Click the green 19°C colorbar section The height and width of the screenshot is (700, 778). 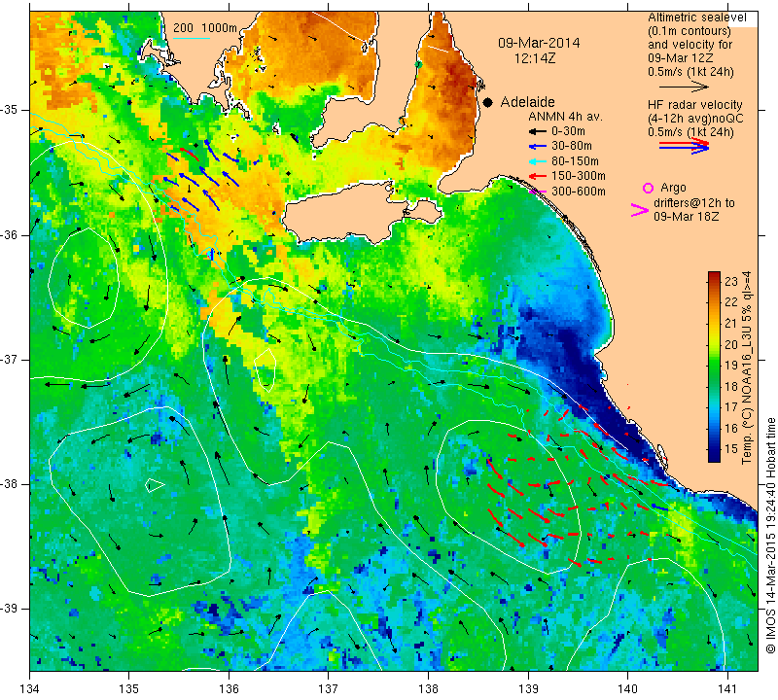click(x=714, y=366)
